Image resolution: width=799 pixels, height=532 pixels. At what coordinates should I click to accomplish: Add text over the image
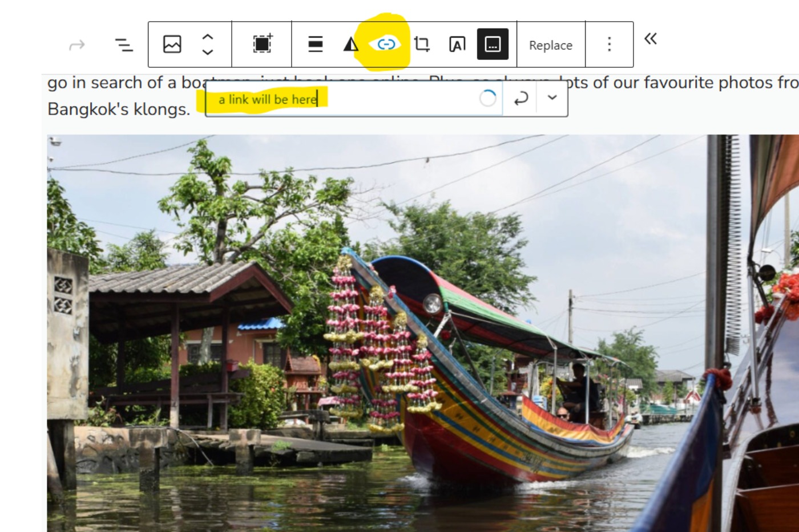click(457, 44)
